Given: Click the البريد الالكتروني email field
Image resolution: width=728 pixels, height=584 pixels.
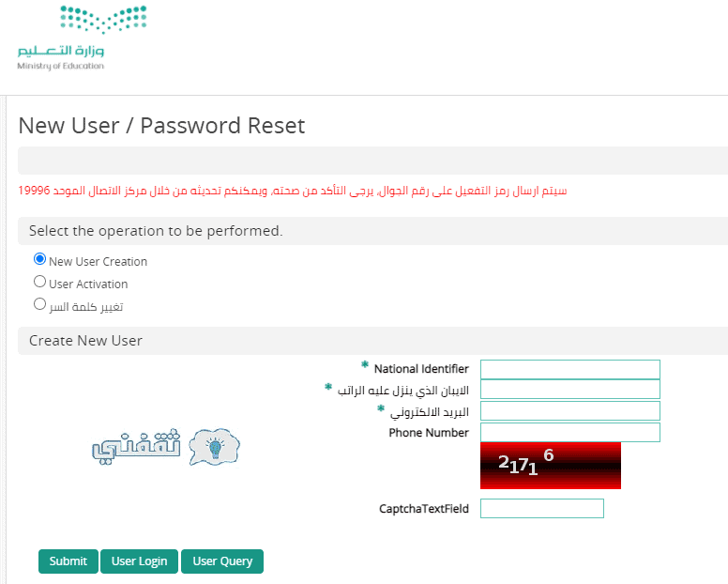Looking at the screenshot, I should click(x=570, y=411).
